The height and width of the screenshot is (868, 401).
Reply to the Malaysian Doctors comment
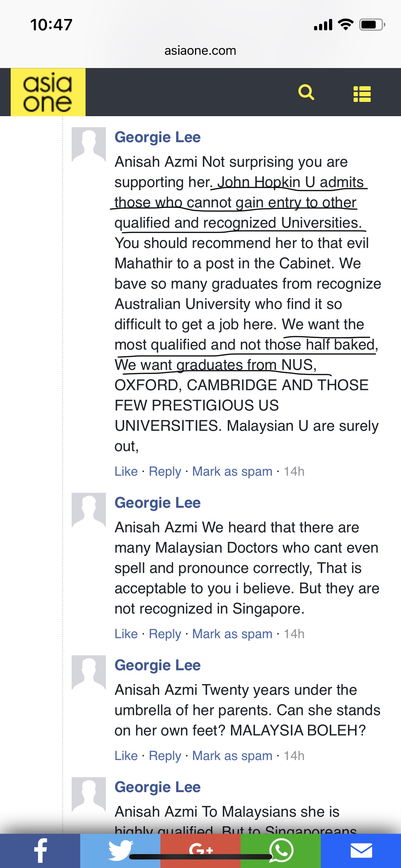click(165, 634)
